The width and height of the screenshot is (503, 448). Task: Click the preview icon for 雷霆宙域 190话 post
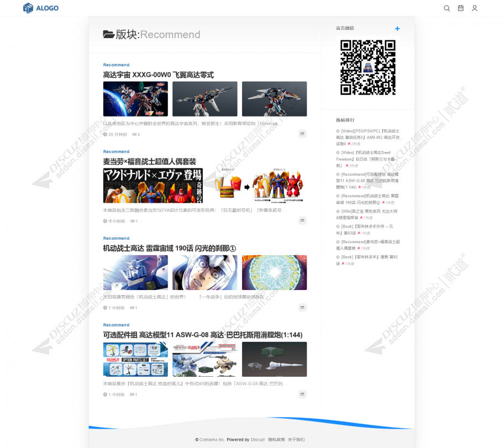[x=302, y=307]
